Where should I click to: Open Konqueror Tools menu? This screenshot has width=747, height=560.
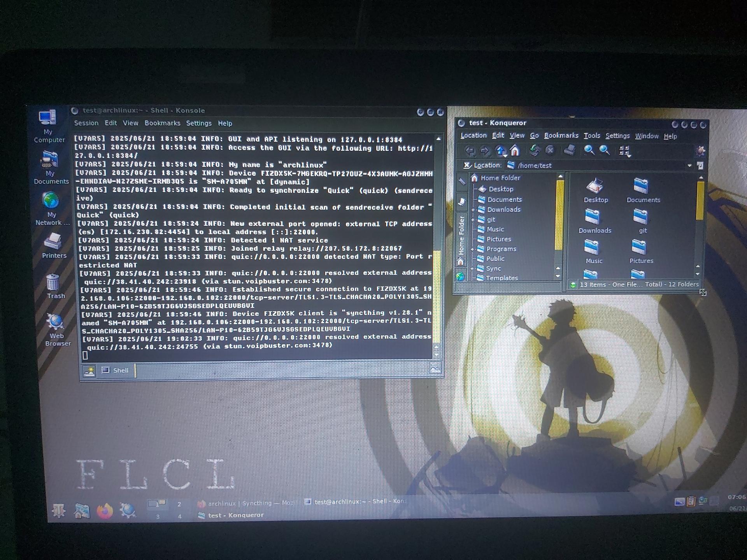point(592,136)
